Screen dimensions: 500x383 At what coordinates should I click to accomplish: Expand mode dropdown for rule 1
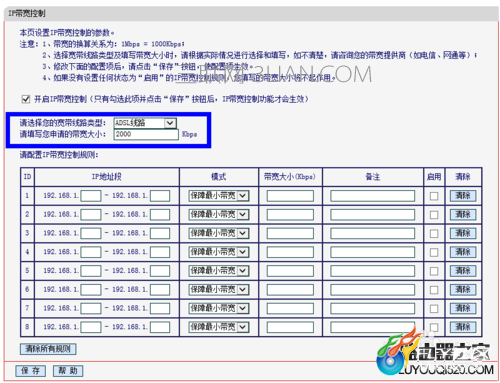click(x=219, y=196)
